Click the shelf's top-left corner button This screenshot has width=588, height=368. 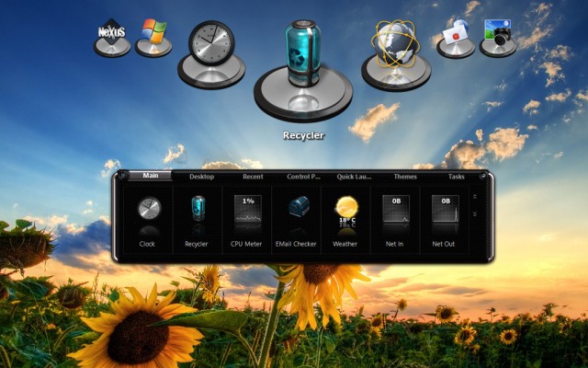tap(122, 176)
